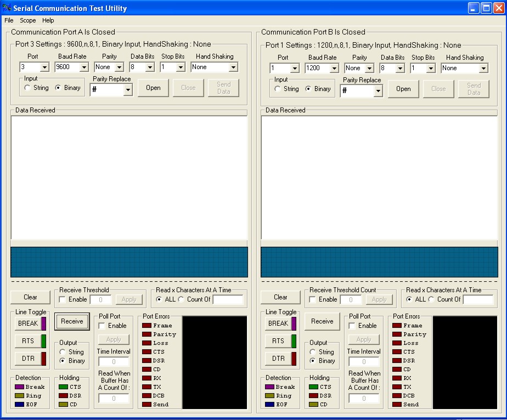Click Port A RTS green line indicator
Viewport: 507px width, 420px height.
pyautogui.click(x=44, y=341)
